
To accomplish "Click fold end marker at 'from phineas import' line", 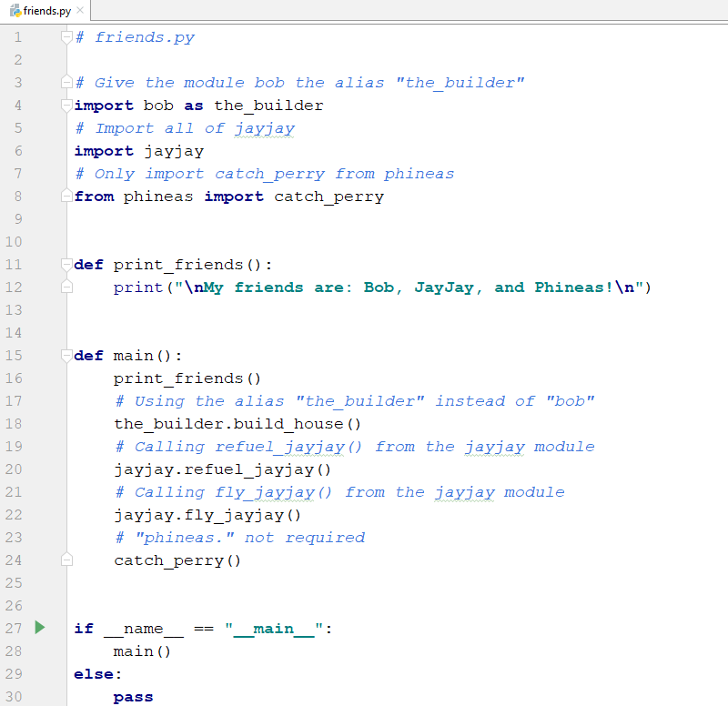I will point(66,197).
